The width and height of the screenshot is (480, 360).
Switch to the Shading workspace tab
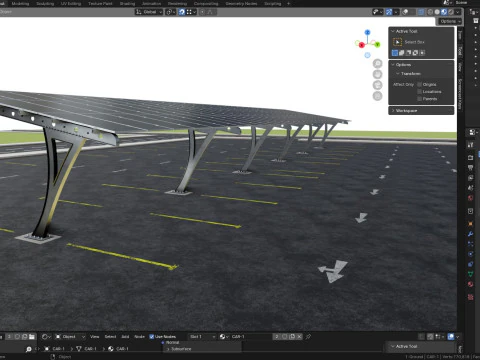click(x=127, y=4)
